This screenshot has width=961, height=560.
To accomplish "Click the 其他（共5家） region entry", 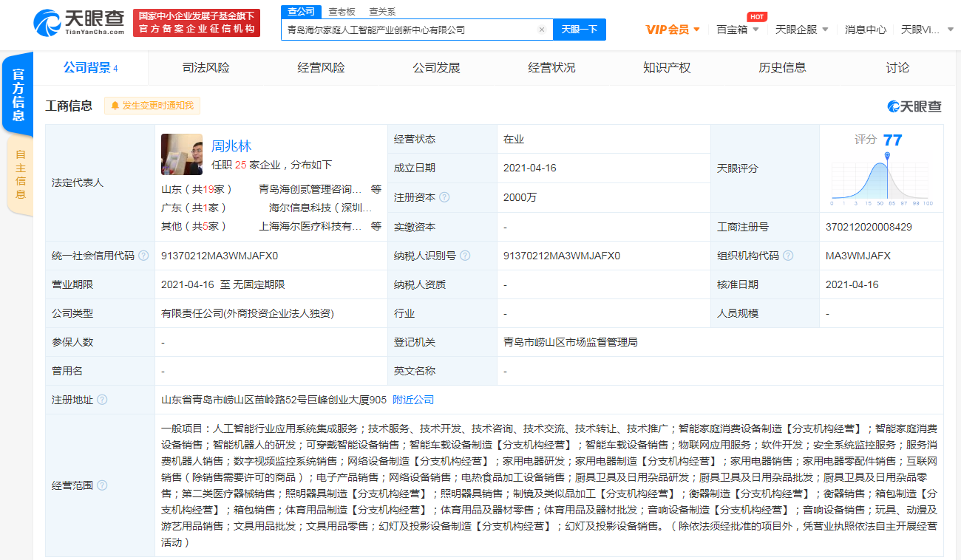I will [194, 226].
